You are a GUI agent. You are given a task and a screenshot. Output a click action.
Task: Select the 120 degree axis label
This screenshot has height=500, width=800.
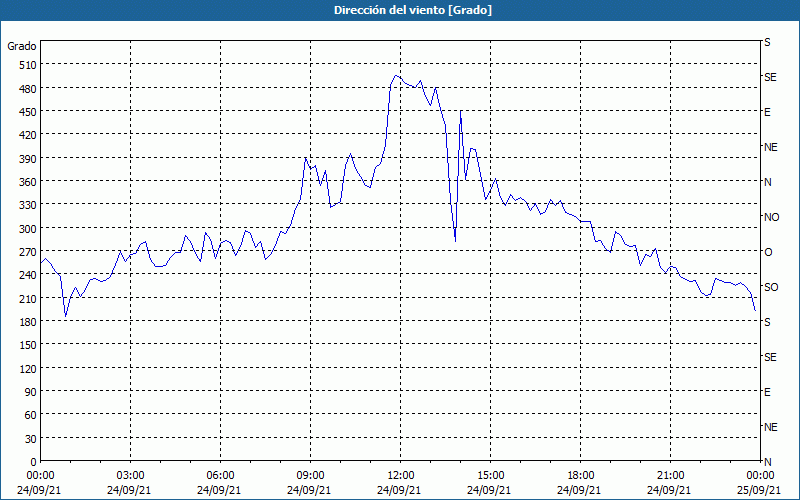point(28,368)
